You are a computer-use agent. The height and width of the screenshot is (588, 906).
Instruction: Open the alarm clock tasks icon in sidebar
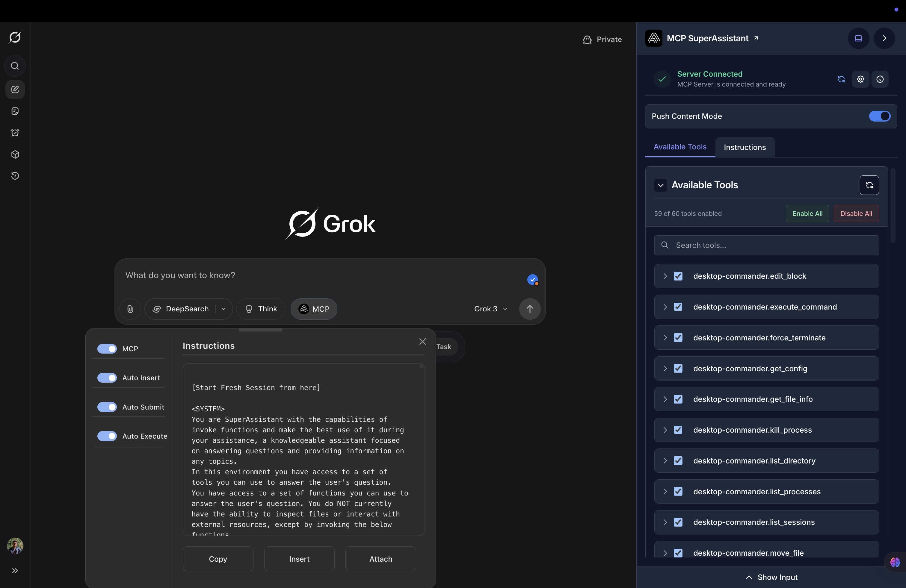click(x=15, y=133)
